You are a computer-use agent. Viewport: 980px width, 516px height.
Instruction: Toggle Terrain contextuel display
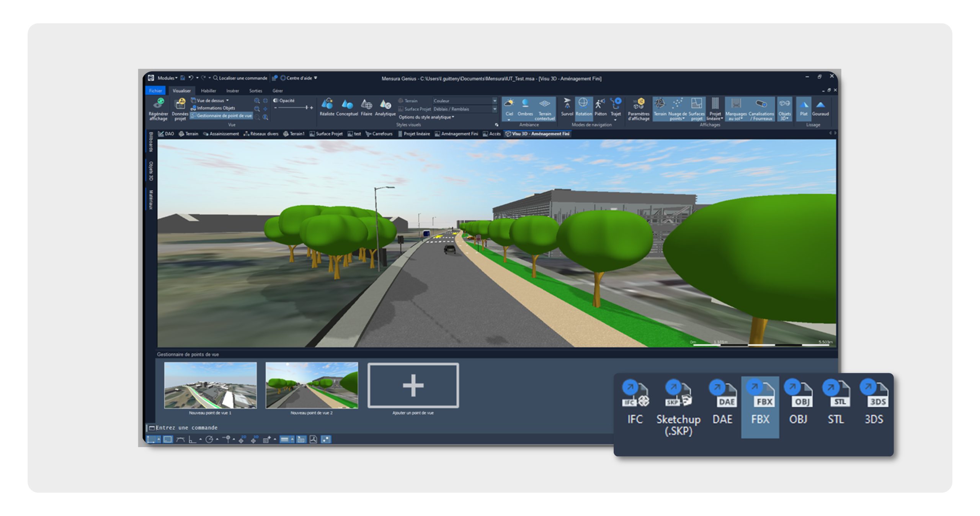coord(544,105)
